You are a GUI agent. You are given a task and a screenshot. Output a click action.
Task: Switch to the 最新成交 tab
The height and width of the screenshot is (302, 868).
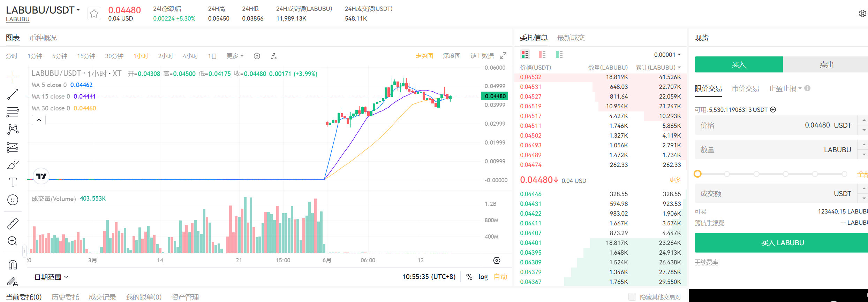(x=571, y=38)
